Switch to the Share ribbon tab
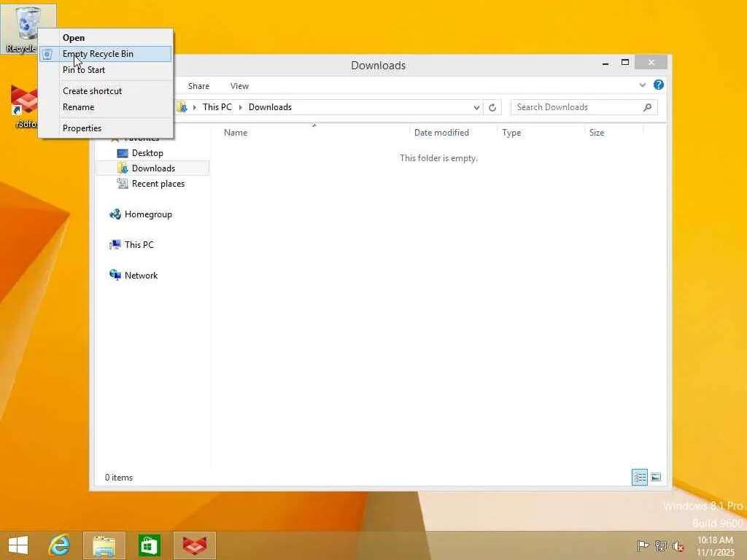Viewport: 747px width, 560px height. 198,86
